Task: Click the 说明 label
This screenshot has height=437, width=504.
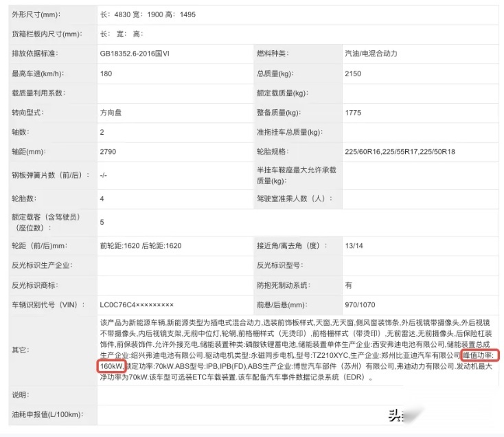Action: [x=20, y=395]
